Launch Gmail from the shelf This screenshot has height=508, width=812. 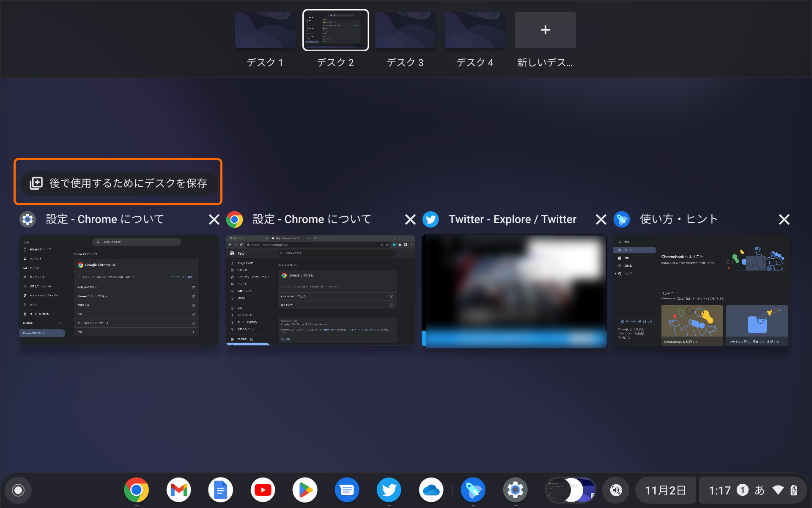(x=178, y=490)
